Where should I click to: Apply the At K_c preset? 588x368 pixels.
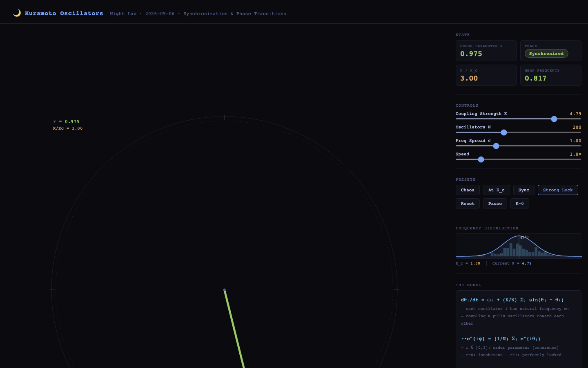497,190
